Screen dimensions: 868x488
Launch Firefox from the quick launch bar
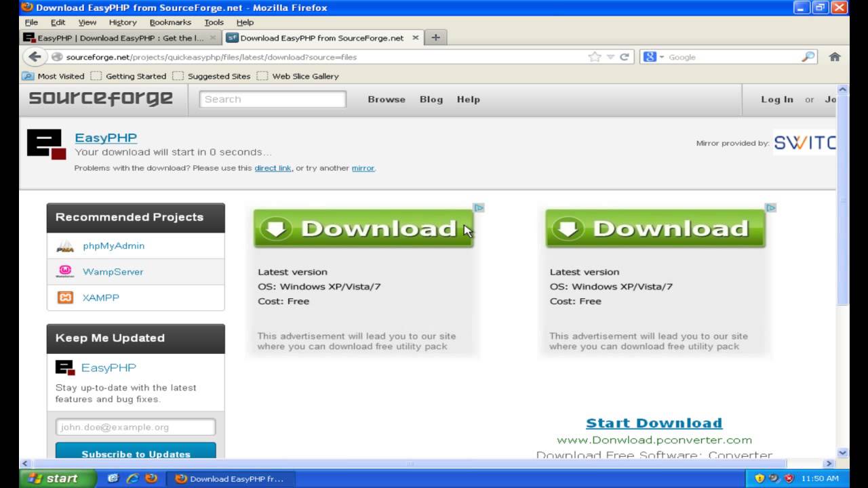151,479
